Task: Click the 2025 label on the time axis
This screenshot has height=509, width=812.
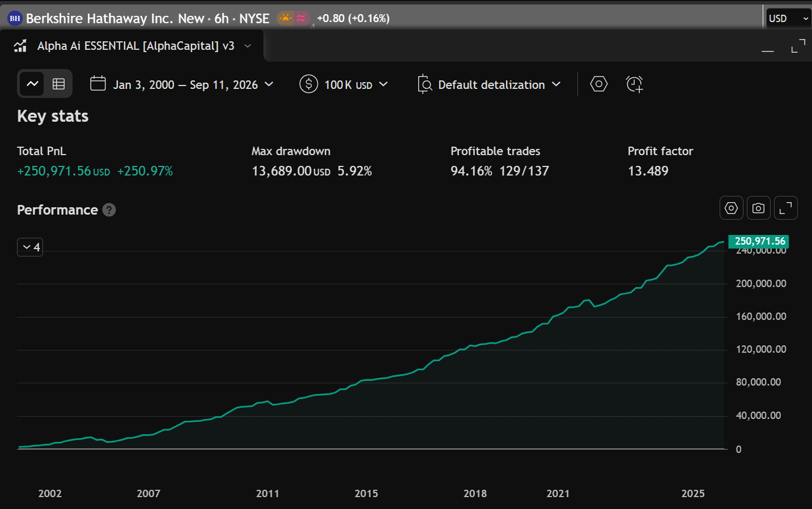Action: pyautogui.click(x=693, y=494)
